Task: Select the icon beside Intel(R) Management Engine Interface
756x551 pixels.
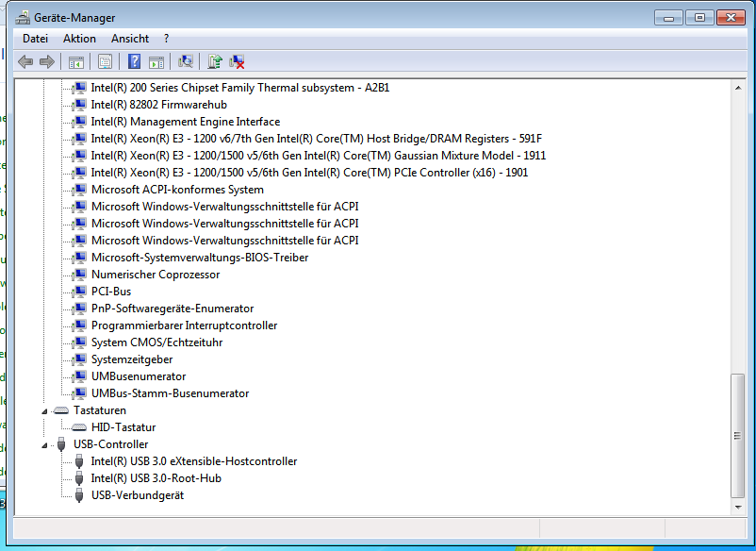Action: [79, 122]
